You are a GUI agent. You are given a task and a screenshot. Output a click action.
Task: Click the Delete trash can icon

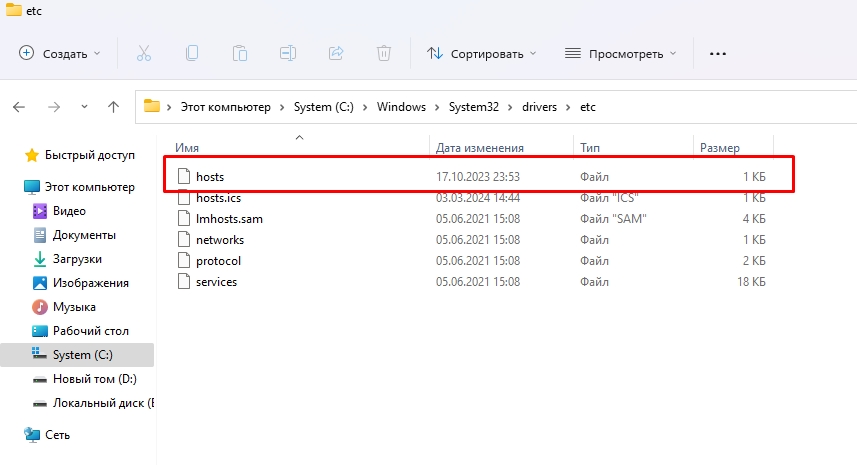click(x=384, y=53)
